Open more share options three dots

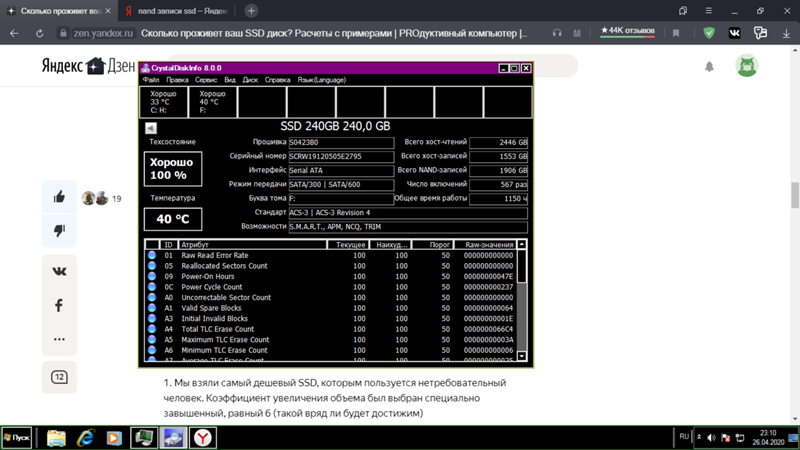click(x=59, y=339)
